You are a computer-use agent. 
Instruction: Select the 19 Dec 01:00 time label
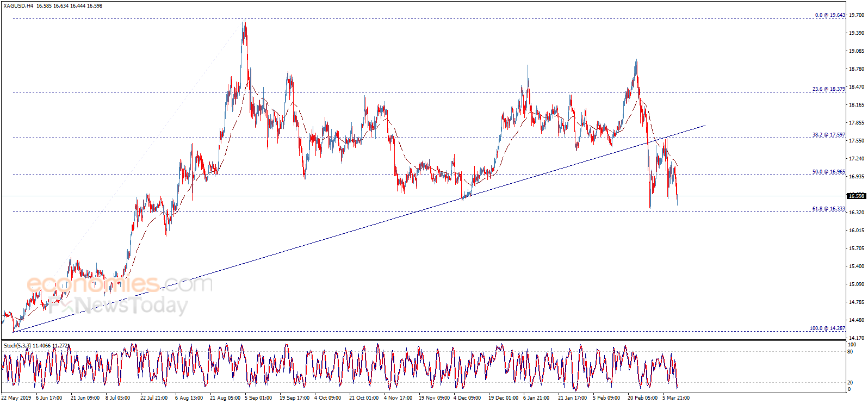pyautogui.click(x=503, y=398)
